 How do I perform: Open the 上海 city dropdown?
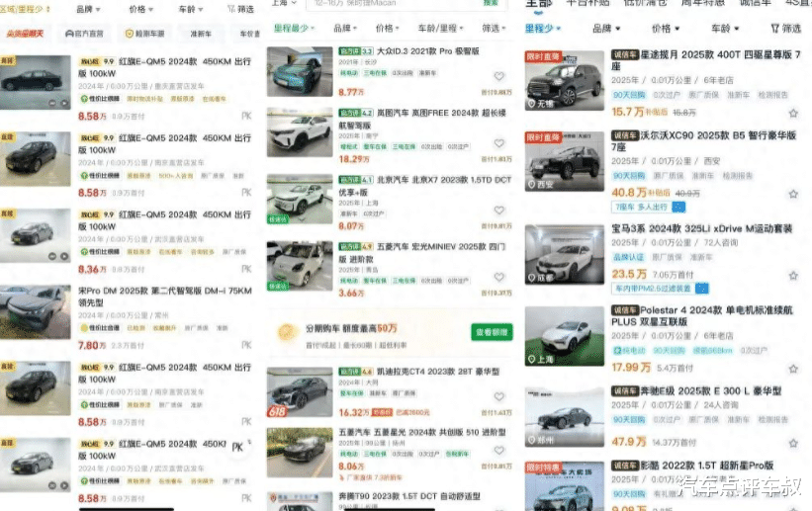[x=284, y=3]
